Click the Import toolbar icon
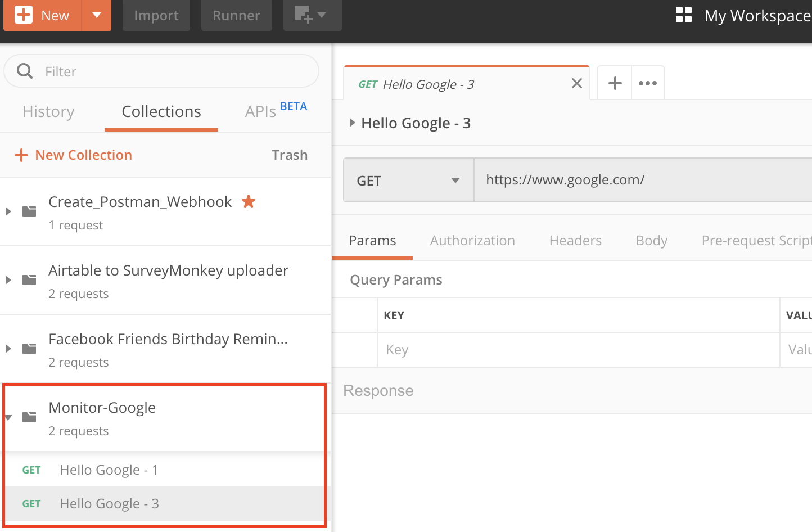This screenshot has width=812, height=532. (x=156, y=15)
